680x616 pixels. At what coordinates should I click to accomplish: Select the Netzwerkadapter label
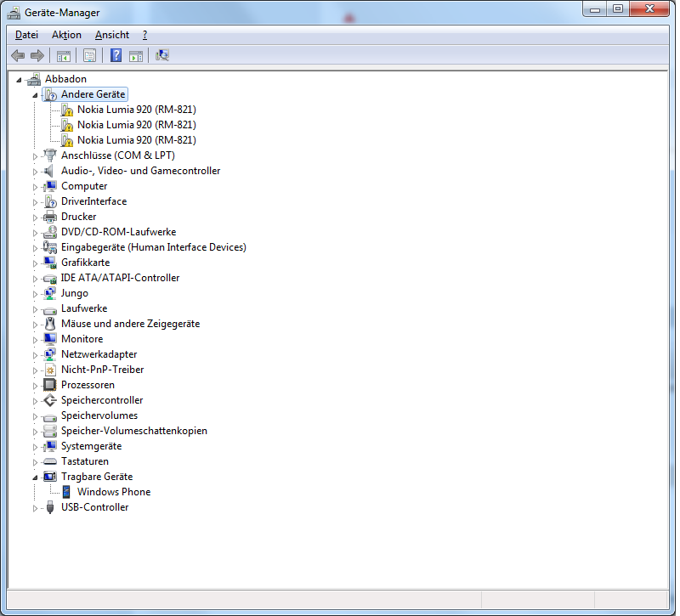pyautogui.click(x=99, y=354)
